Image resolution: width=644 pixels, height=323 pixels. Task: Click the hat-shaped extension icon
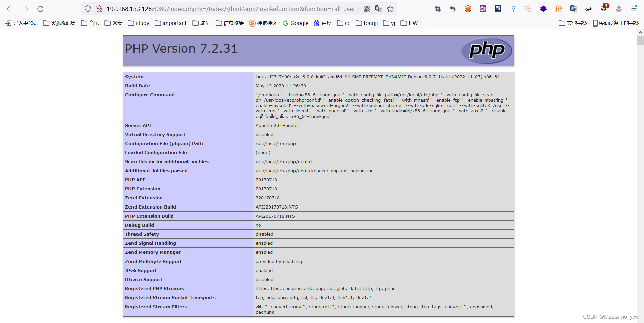click(x=589, y=9)
